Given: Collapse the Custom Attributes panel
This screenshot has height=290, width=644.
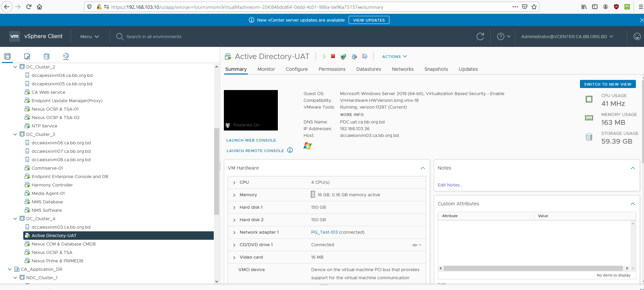Looking at the screenshot, I should [x=633, y=204].
